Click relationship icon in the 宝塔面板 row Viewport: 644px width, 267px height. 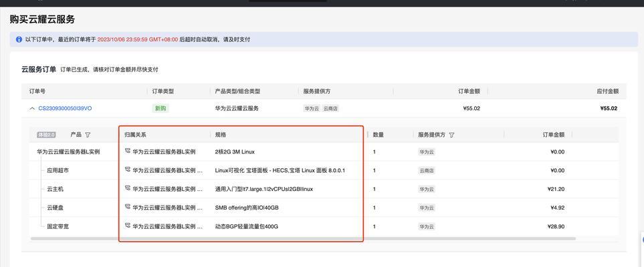(x=127, y=170)
